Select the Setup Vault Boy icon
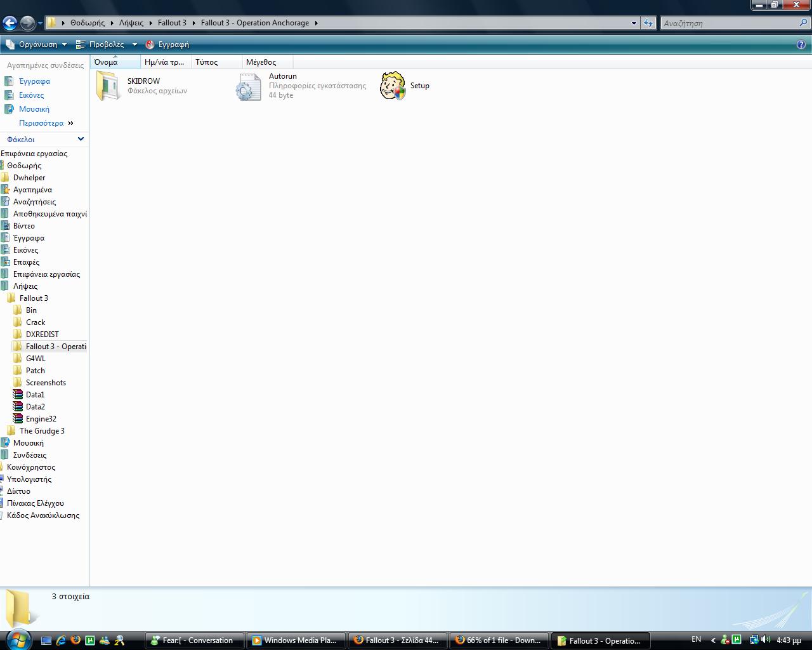 (393, 86)
